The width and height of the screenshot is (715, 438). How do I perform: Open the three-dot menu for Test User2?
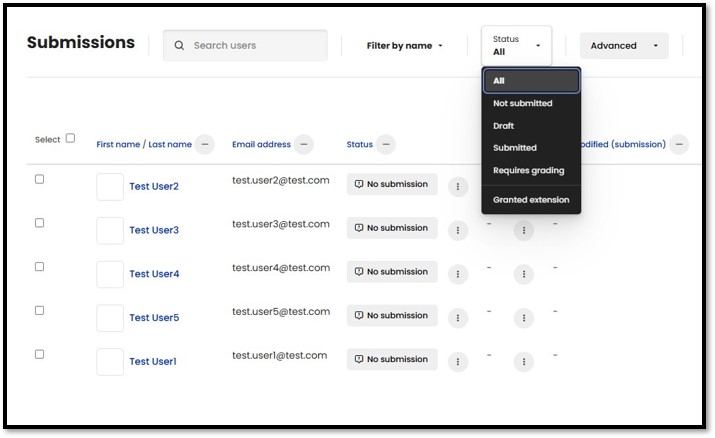458,186
